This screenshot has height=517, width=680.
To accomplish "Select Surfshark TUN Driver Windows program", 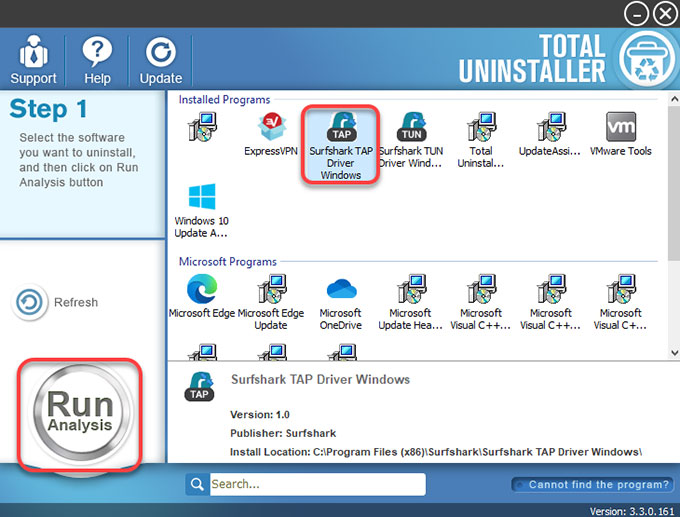I will pyautogui.click(x=411, y=140).
